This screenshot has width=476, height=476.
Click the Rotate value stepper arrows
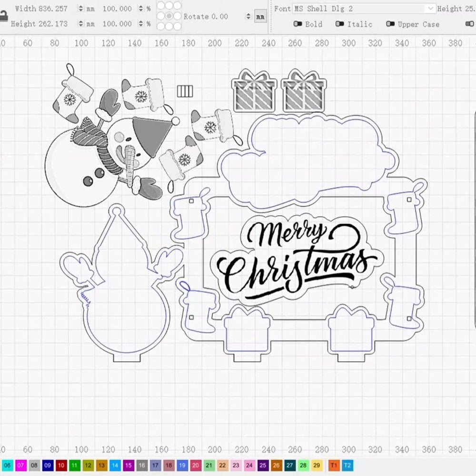click(248, 16)
